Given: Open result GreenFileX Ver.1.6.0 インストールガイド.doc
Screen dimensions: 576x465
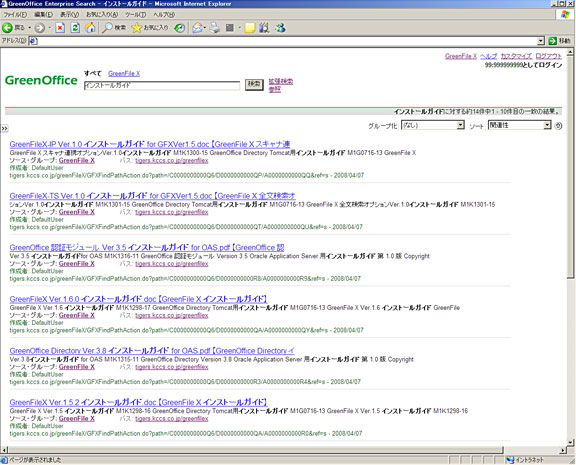Looking at the screenshot, I should tap(138, 299).
